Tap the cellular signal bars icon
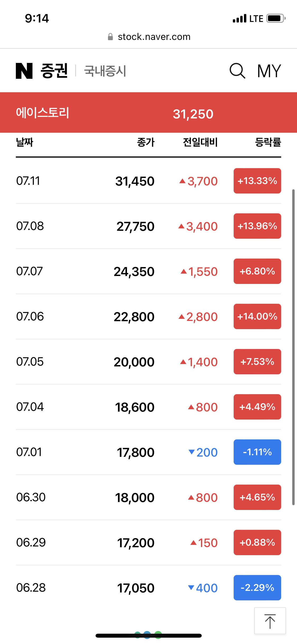 coord(239,19)
